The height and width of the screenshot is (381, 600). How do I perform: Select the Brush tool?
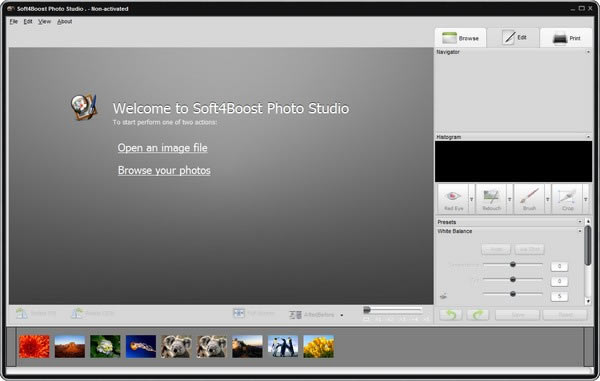[x=530, y=199]
